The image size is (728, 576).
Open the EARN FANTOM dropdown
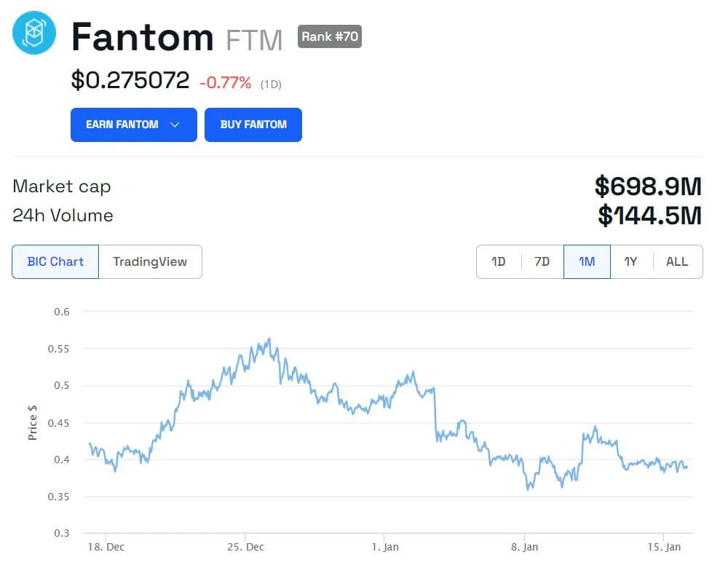(x=133, y=125)
